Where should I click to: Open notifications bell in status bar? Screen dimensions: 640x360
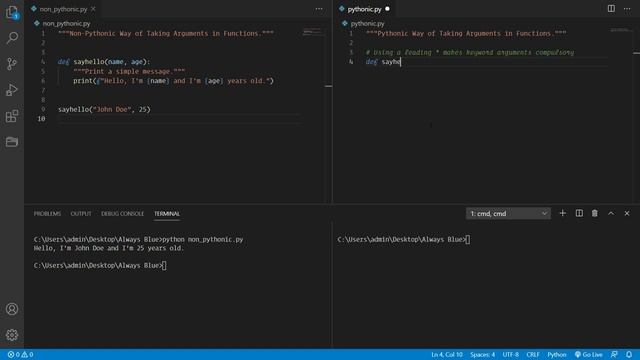pos(629,354)
